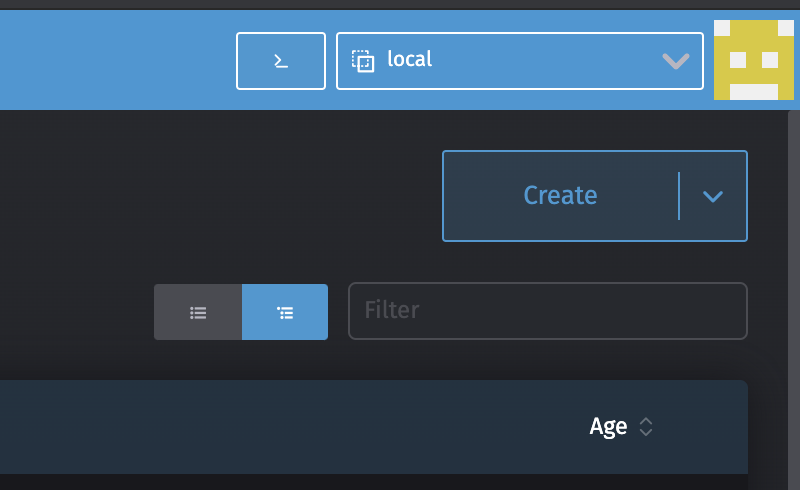
Task: Open the kubectl shell terminal button
Action: (281, 61)
